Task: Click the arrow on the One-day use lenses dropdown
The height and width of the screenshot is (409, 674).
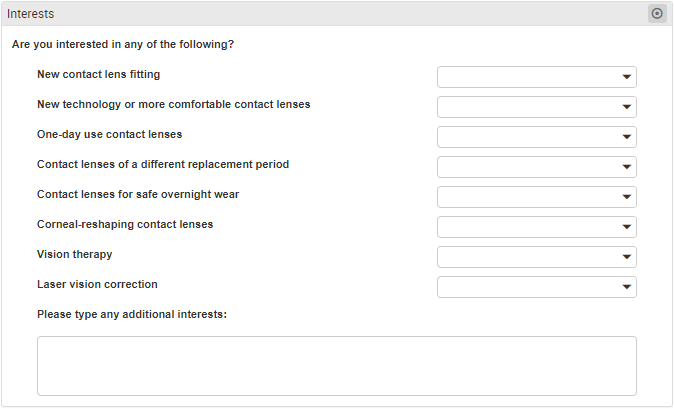Action: point(626,137)
